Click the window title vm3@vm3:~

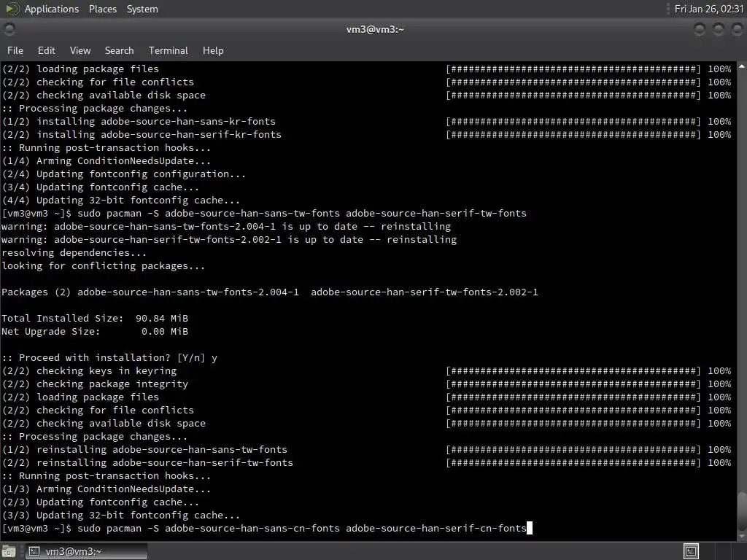[x=375, y=29]
